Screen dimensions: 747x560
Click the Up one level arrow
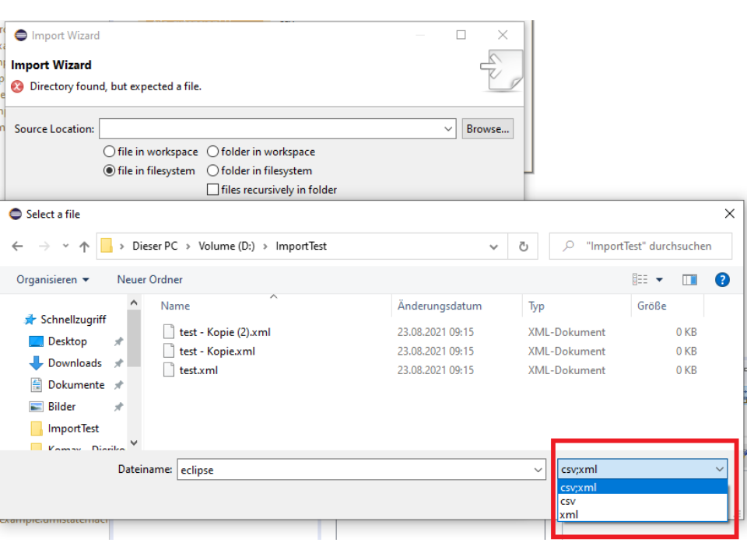[x=84, y=247]
